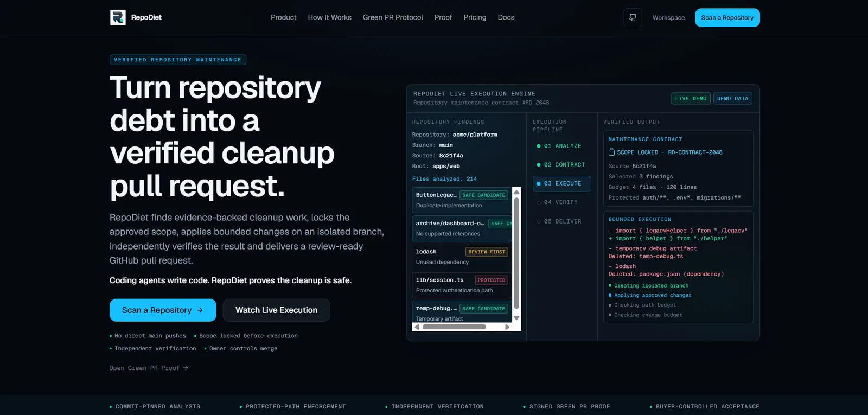
Task: Go to How It Works section
Action: [x=330, y=17]
